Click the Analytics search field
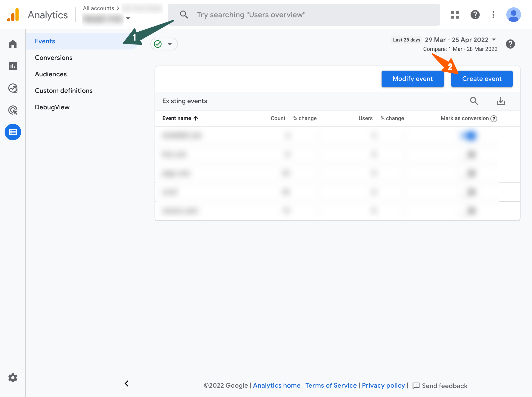532x397 pixels. (x=303, y=15)
